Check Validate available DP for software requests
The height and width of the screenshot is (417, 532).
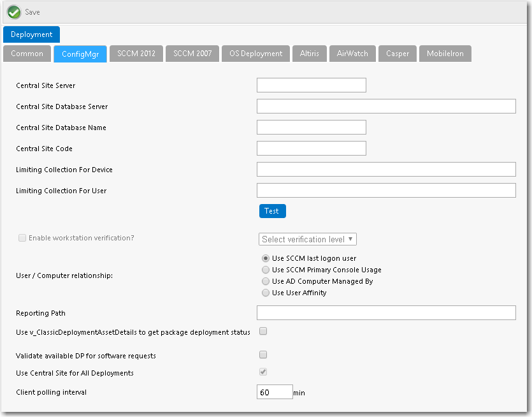coord(263,355)
